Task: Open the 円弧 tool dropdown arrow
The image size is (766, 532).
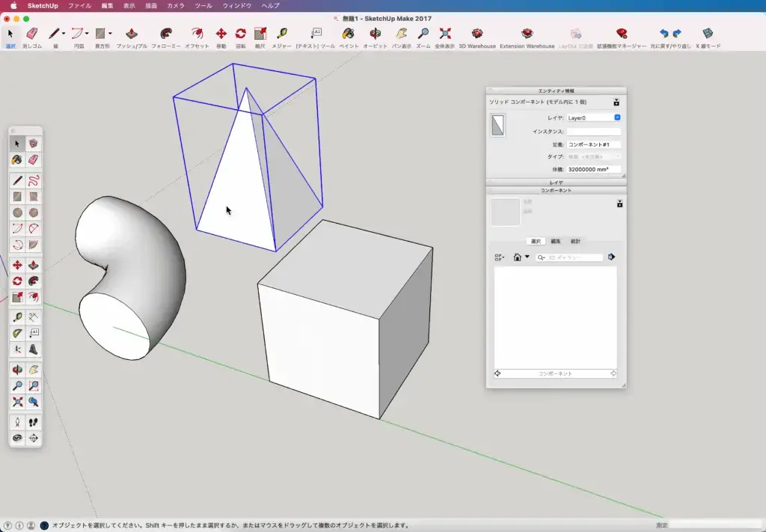Action: point(87,33)
